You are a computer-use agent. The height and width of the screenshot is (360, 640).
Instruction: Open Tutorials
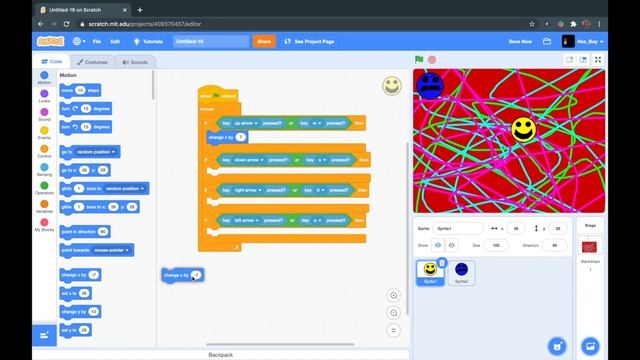pyautogui.click(x=149, y=41)
